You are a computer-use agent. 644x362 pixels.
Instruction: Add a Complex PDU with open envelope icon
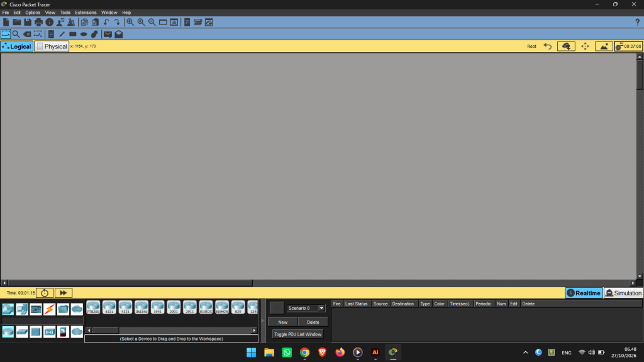click(x=119, y=34)
